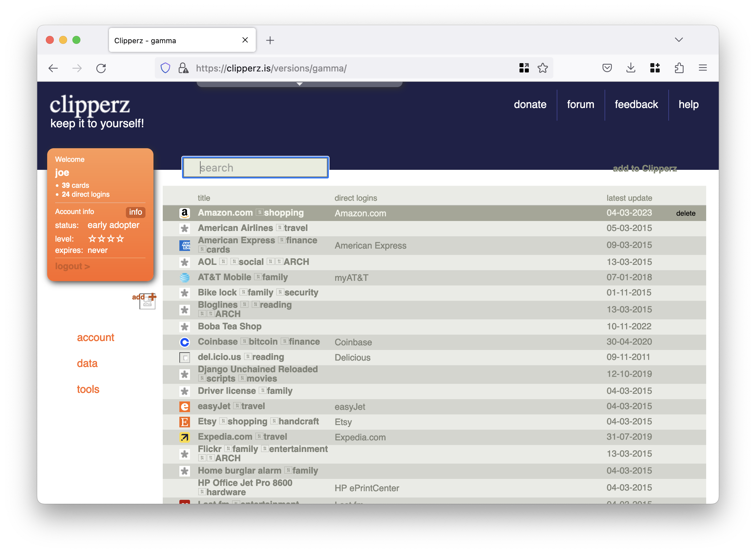This screenshot has width=756, height=553.
Task: Expand the pull-down handle under address bar
Action: (299, 84)
